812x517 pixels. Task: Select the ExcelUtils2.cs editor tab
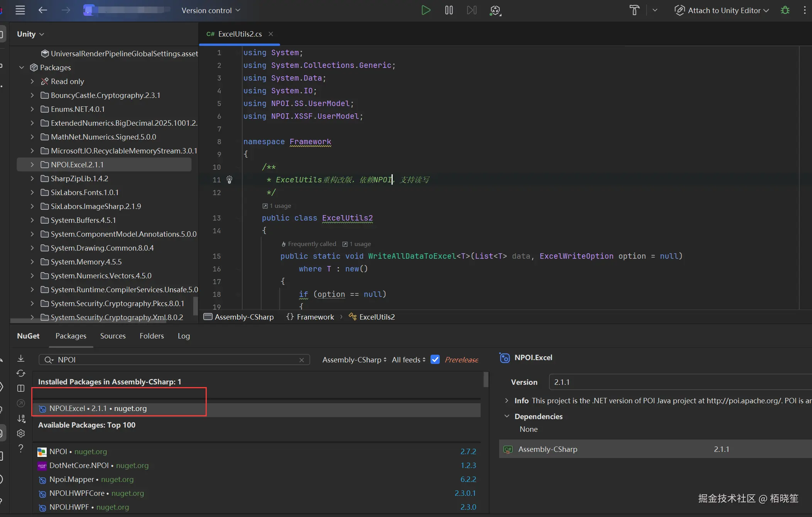[x=240, y=34]
